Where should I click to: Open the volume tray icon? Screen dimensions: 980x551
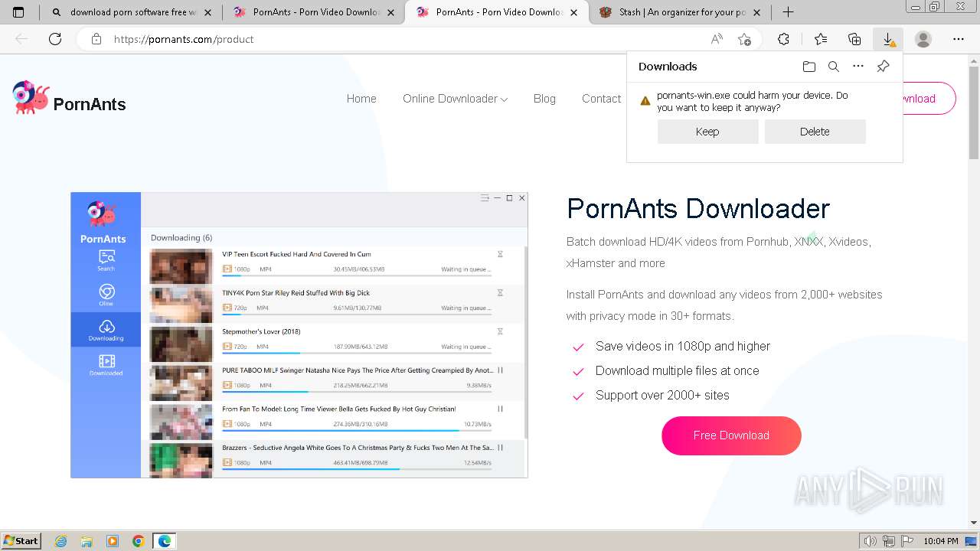(x=871, y=541)
